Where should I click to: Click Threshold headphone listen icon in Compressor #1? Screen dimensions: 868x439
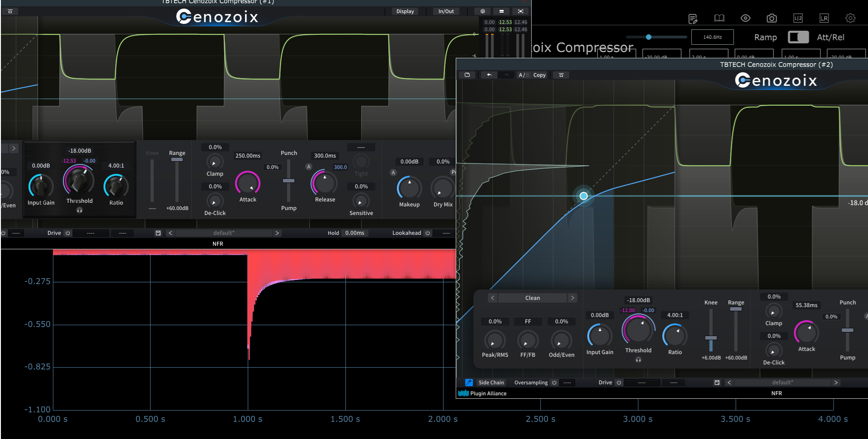click(80, 210)
